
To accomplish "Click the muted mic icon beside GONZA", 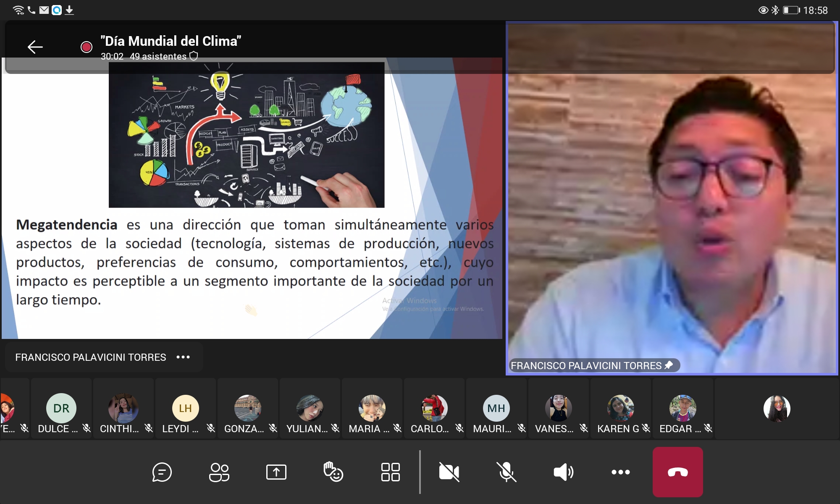I will click(273, 428).
